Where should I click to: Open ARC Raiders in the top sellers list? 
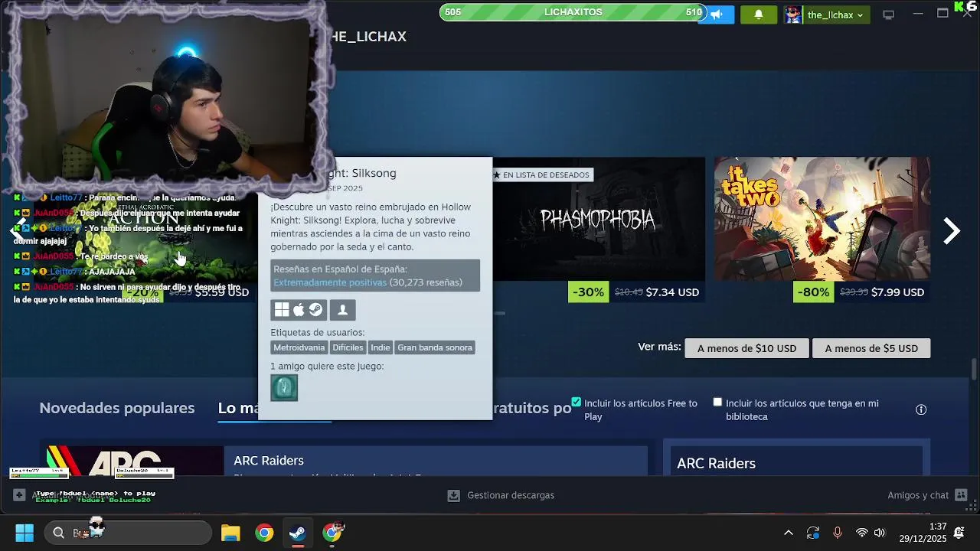tap(344, 461)
